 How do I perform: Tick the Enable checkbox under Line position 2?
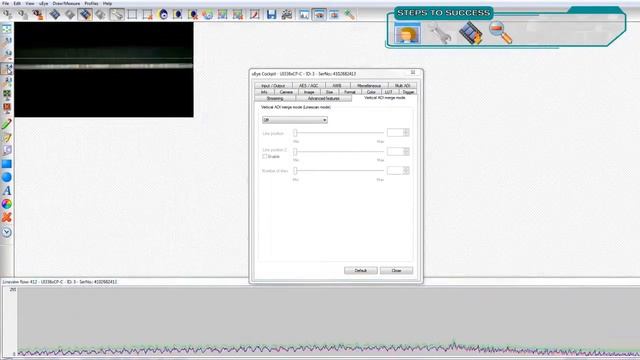point(264,156)
